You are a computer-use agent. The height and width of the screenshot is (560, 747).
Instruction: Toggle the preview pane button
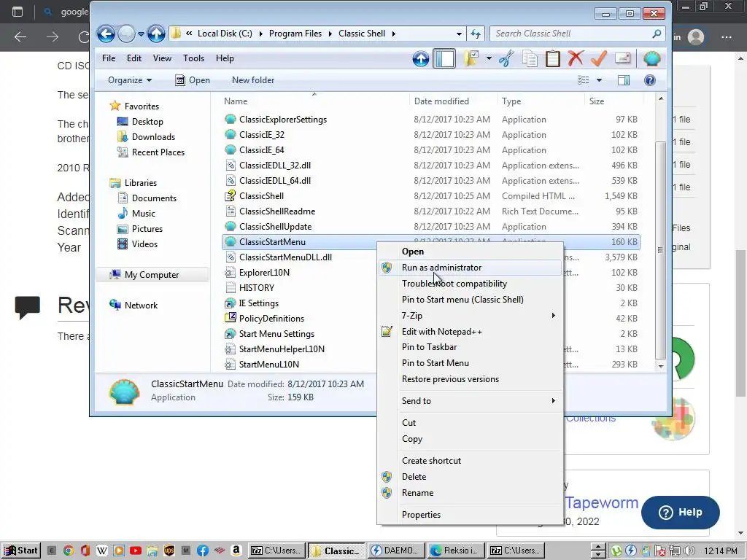click(624, 80)
